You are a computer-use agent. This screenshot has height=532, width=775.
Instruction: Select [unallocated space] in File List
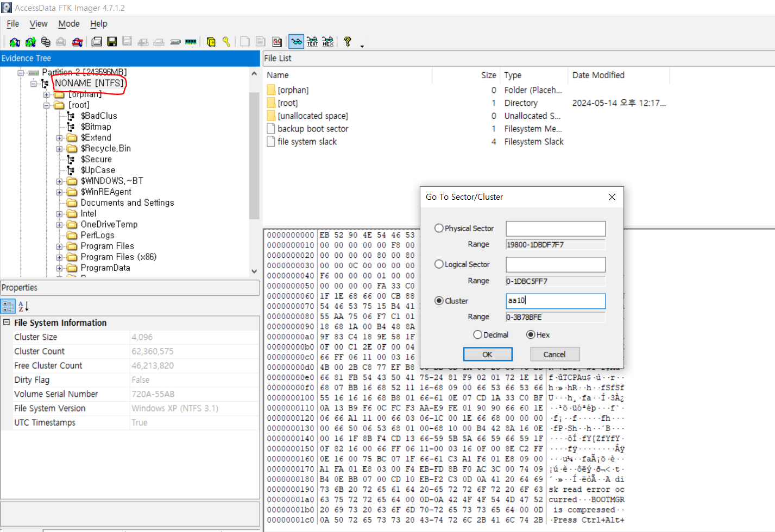tap(313, 116)
